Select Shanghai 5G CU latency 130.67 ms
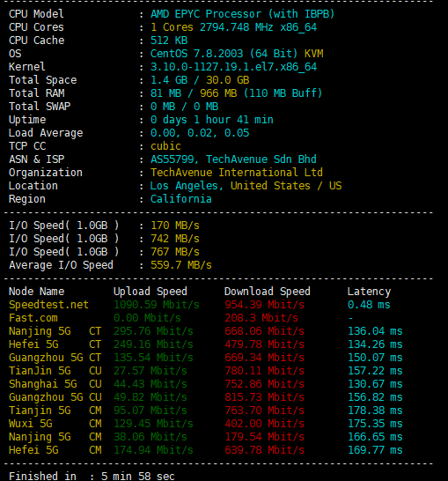The height and width of the screenshot is (481, 448). 375,384
